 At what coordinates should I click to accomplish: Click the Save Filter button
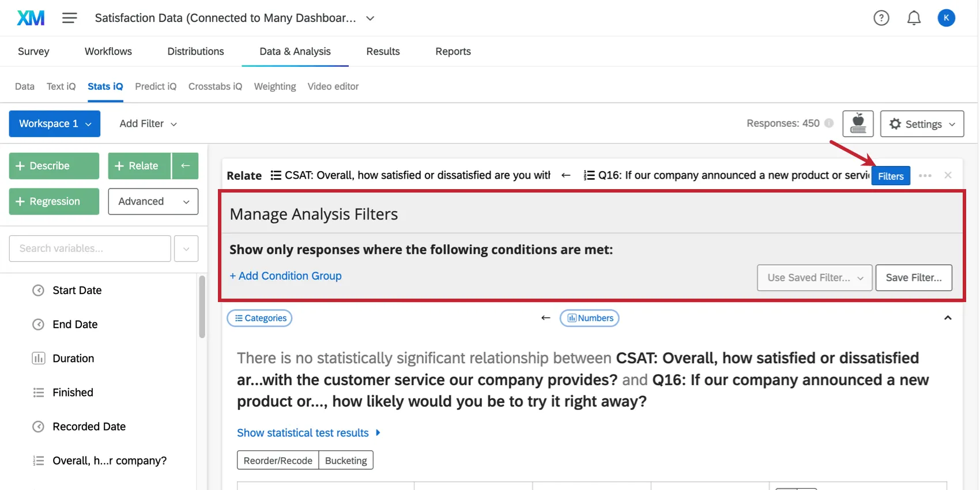coord(913,278)
